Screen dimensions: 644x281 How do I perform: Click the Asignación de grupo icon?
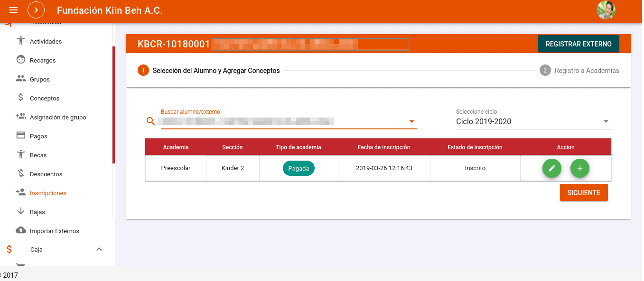(20, 117)
